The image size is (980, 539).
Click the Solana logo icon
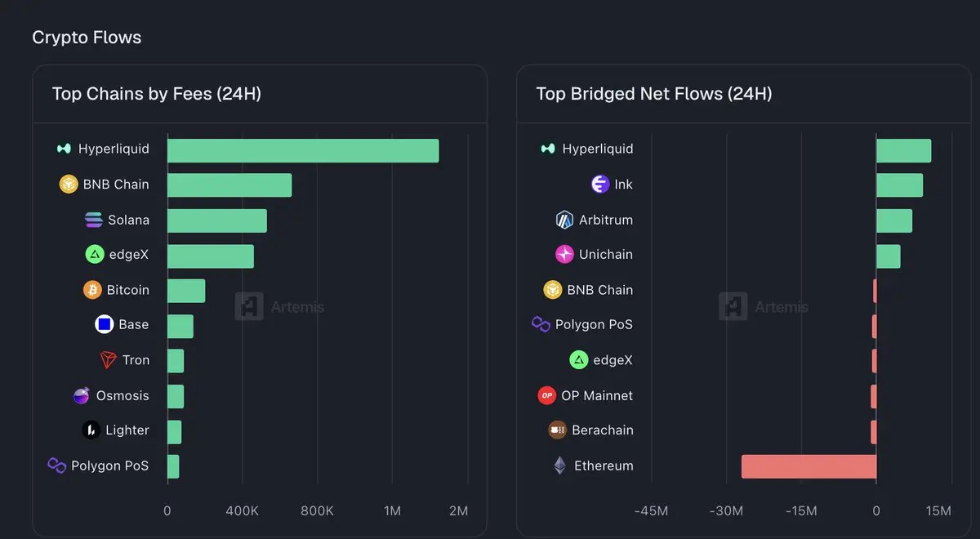[94, 220]
